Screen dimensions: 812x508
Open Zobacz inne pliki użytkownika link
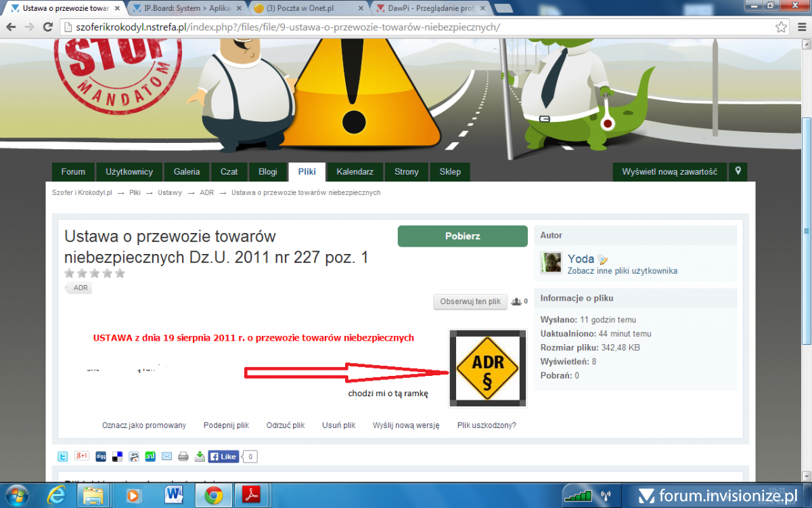tap(622, 271)
